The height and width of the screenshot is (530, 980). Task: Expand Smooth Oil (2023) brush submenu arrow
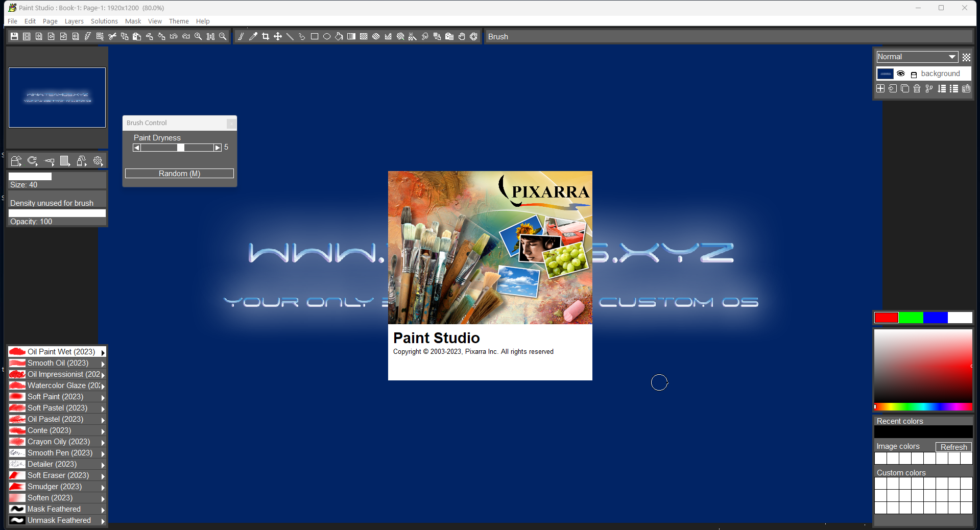coord(103,364)
